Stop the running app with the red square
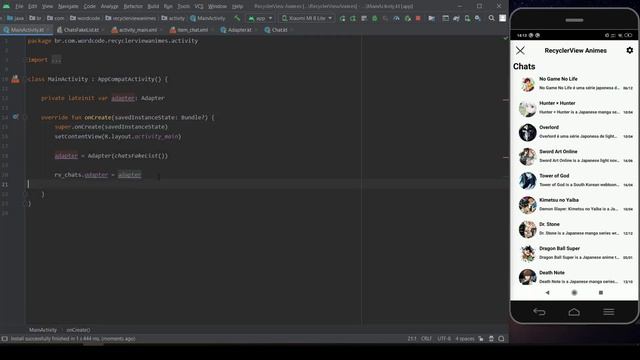The image size is (640, 360). click(x=418, y=18)
